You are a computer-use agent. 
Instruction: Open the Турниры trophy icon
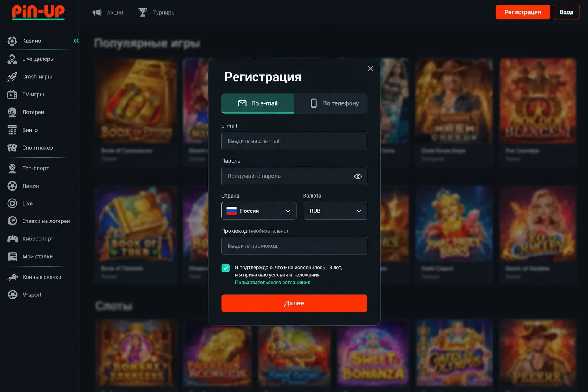click(x=143, y=13)
